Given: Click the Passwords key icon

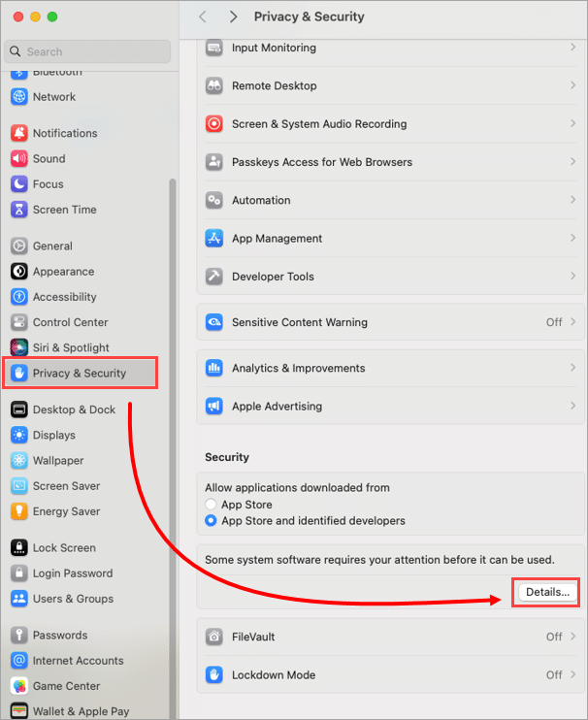Looking at the screenshot, I should coord(18,635).
